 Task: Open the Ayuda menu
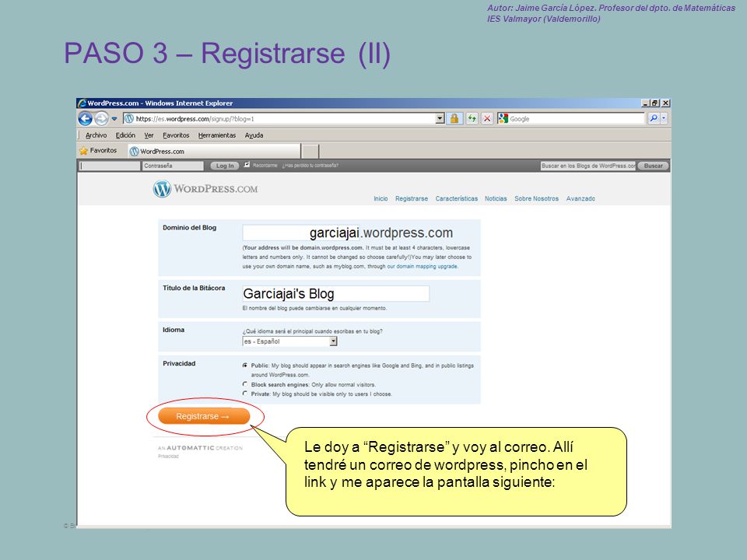click(x=254, y=135)
